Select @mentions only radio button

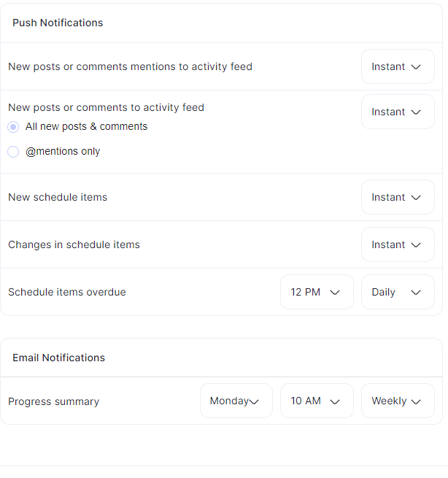pos(13,152)
